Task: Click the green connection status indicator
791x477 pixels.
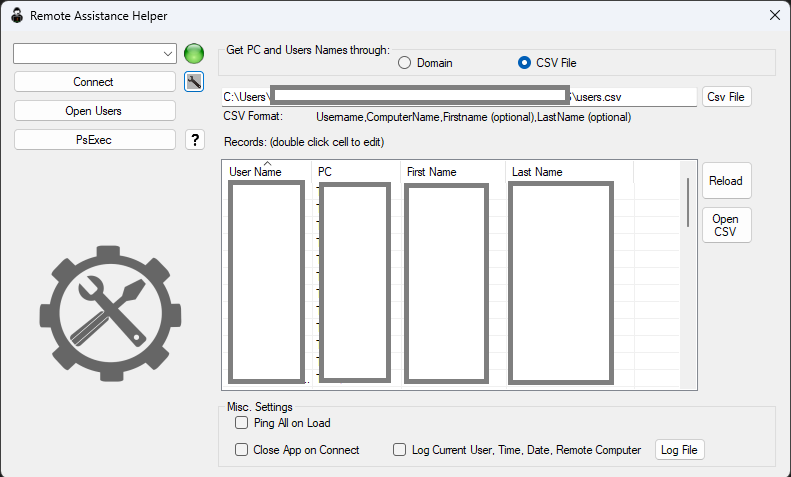Action: (x=194, y=53)
